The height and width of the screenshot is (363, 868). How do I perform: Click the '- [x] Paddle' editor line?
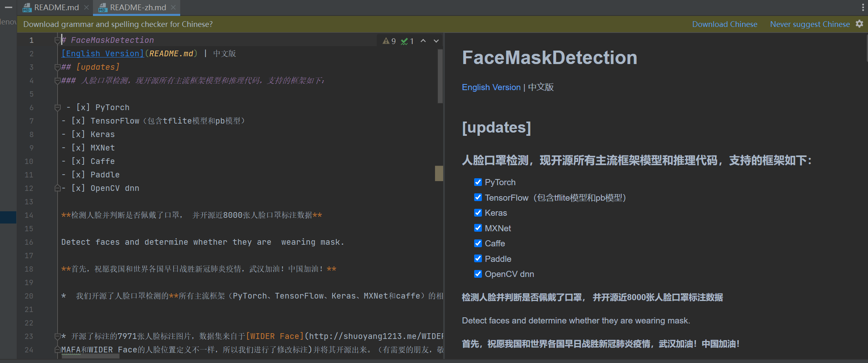pyautogui.click(x=91, y=175)
